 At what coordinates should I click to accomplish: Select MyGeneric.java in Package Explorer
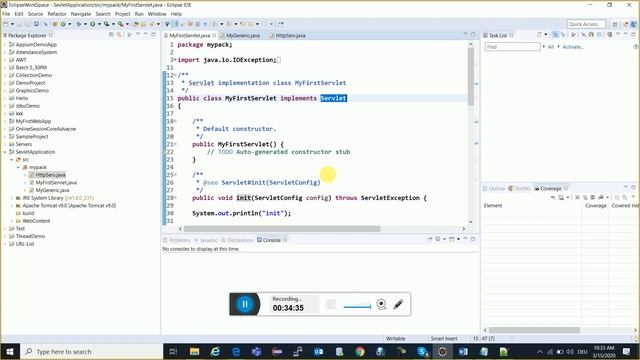(52, 190)
